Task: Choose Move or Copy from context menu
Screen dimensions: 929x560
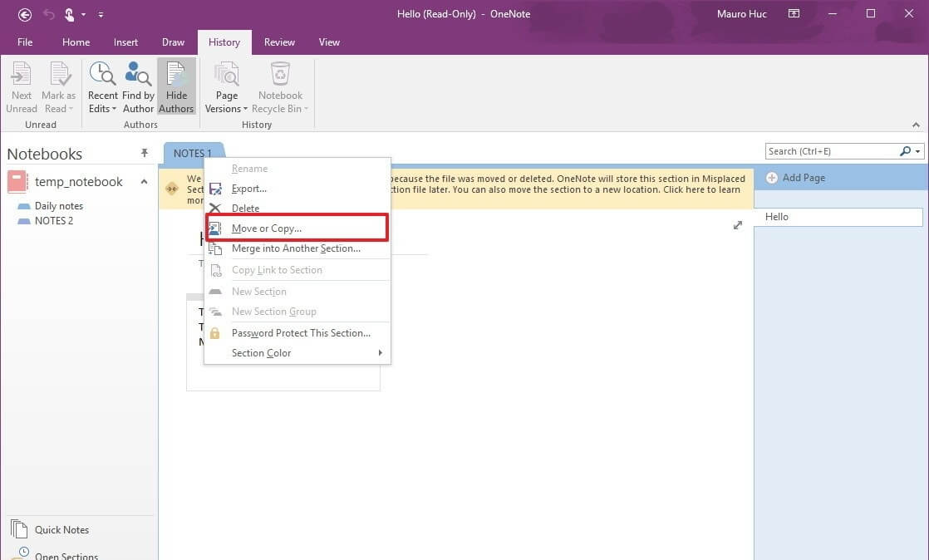Action: coord(266,228)
